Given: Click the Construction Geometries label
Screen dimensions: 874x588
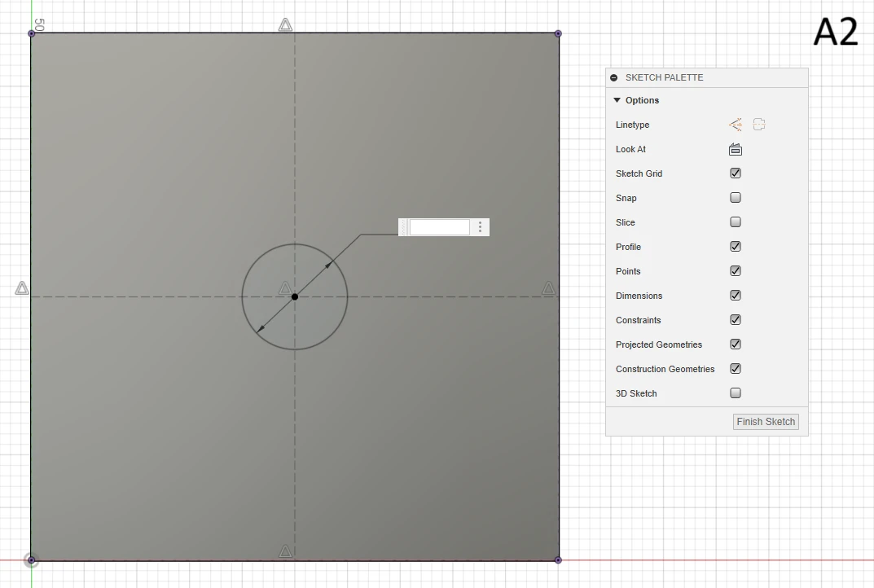Looking at the screenshot, I should coord(665,369).
